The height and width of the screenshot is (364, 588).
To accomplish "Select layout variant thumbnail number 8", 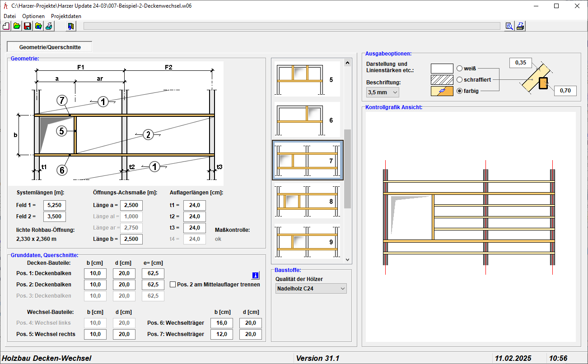I will click(307, 201).
